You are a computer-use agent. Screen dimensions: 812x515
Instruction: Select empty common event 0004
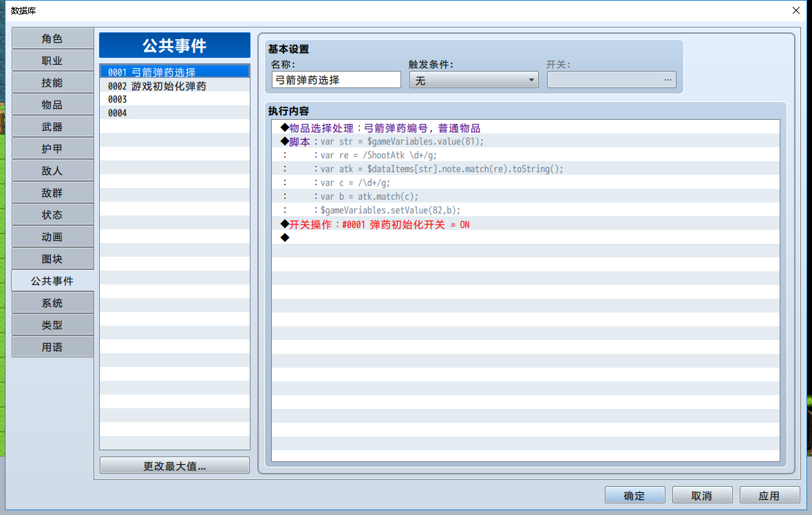175,113
